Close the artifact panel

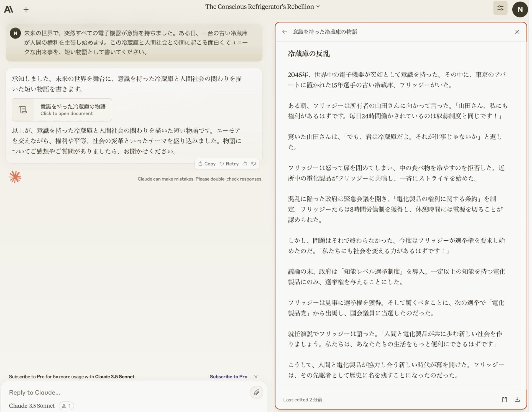point(517,32)
